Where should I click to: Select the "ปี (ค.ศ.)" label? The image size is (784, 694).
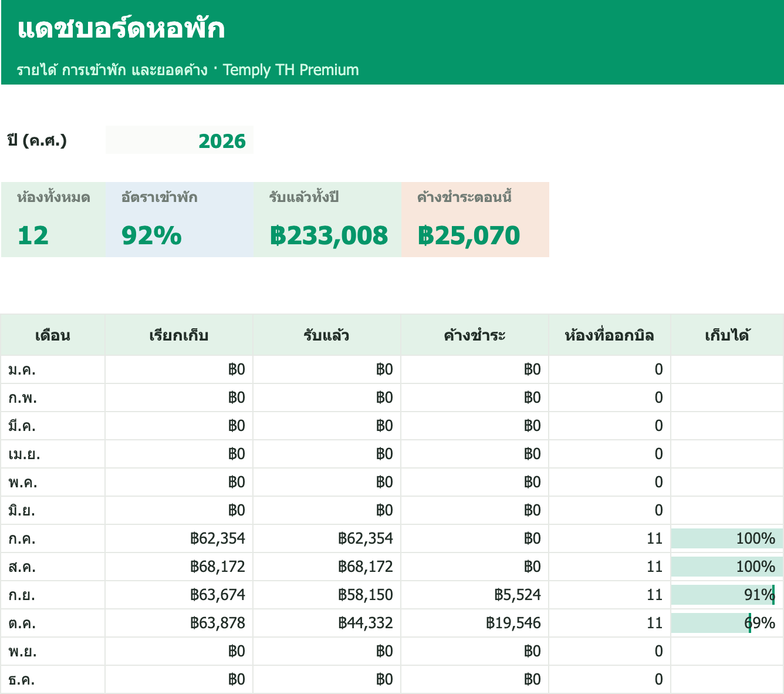click(37, 141)
